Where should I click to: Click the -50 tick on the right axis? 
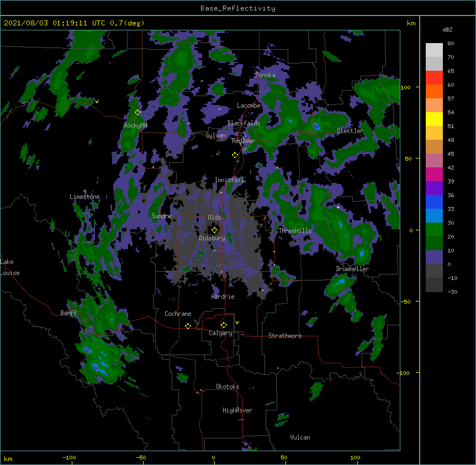(405, 302)
